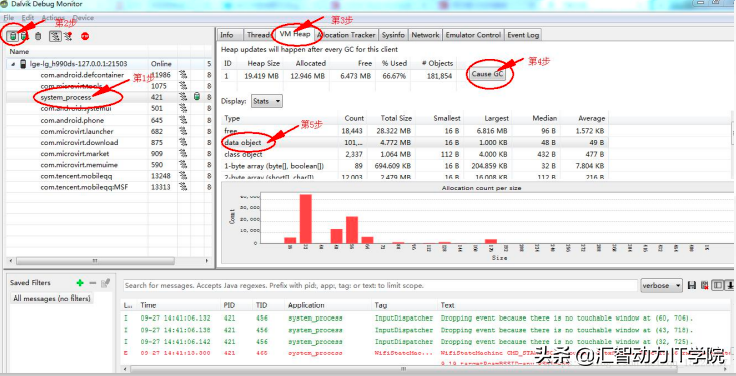Clear the logcat log
This screenshot has height=376, width=736.
(x=704, y=285)
